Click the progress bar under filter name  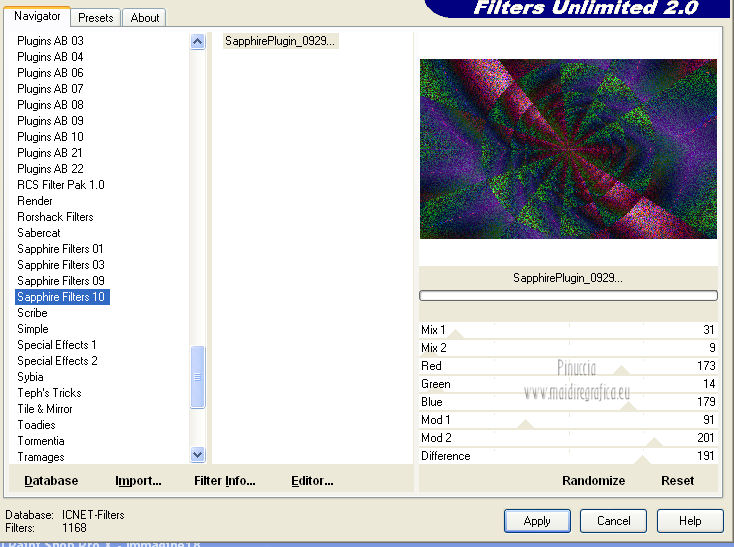[568, 295]
